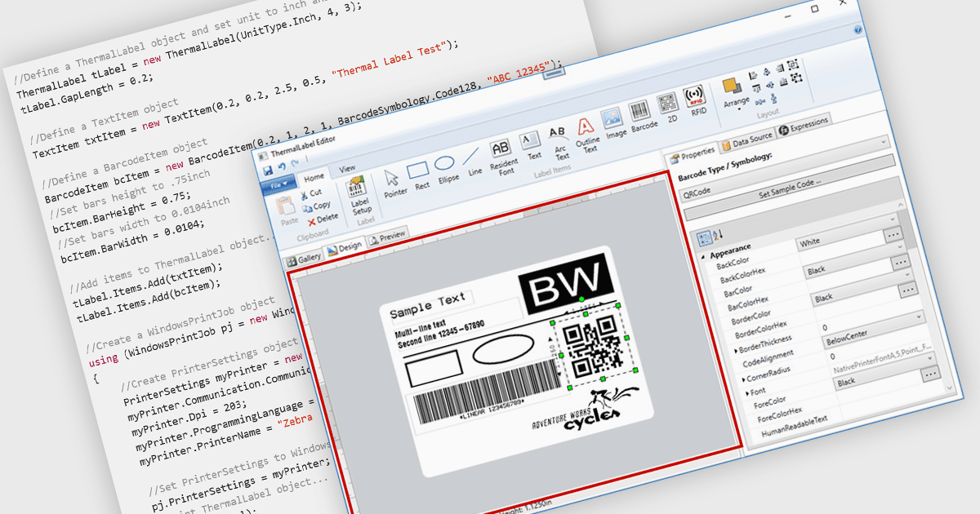980x514 pixels.
Task: Click the Save icon in quick access toolbar
Action: click(268, 170)
